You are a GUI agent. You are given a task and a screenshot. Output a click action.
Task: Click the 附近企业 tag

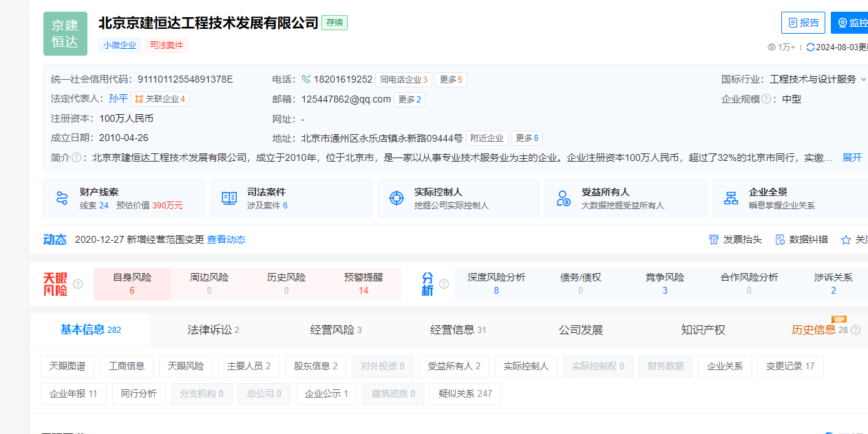click(487, 138)
